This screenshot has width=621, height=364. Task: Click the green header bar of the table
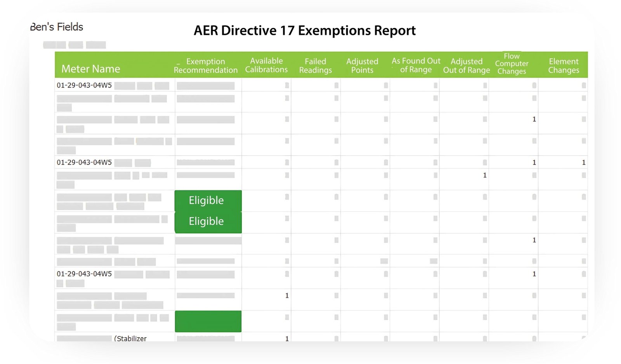pos(321,64)
